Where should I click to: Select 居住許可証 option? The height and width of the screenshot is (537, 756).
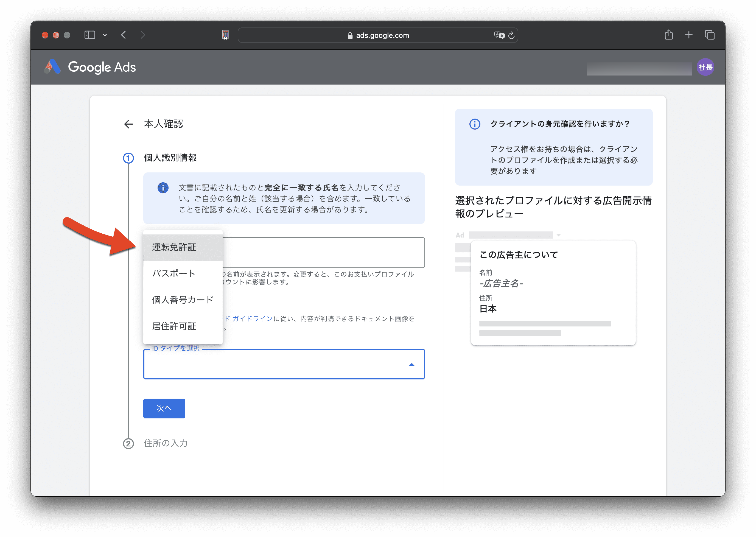point(174,326)
